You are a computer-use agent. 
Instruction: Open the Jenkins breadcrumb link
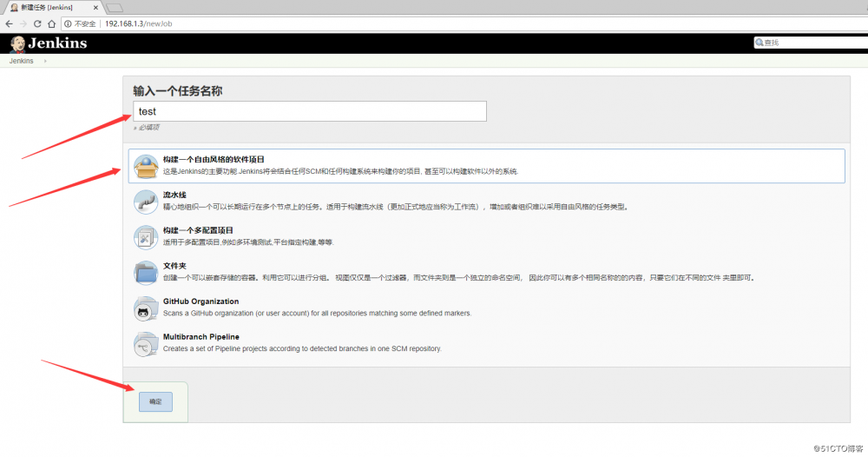click(21, 61)
